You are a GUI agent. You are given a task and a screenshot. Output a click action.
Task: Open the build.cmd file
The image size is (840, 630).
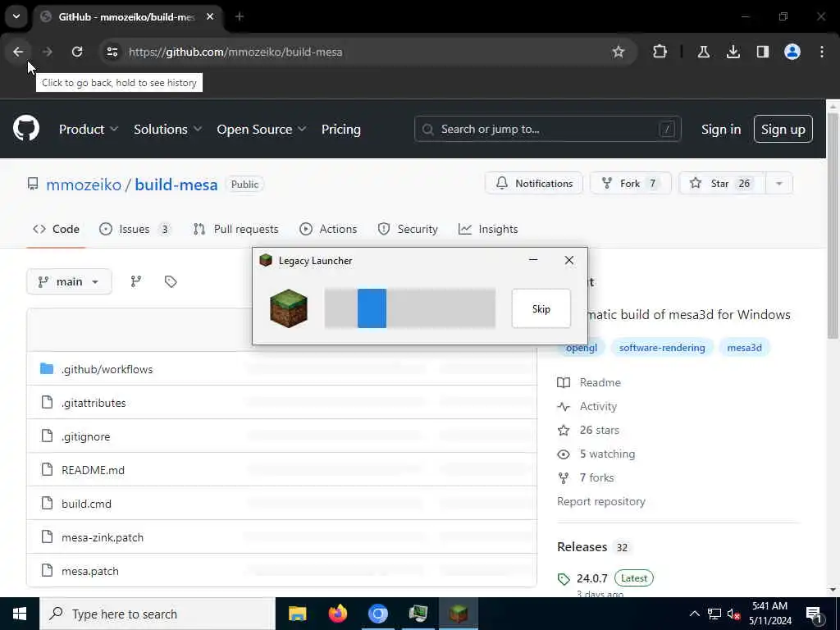point(86,504)
